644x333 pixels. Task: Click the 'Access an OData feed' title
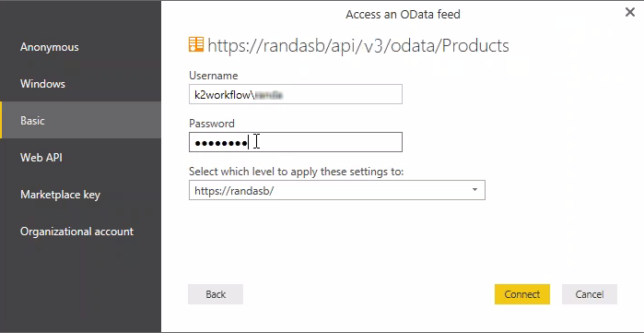403,15
